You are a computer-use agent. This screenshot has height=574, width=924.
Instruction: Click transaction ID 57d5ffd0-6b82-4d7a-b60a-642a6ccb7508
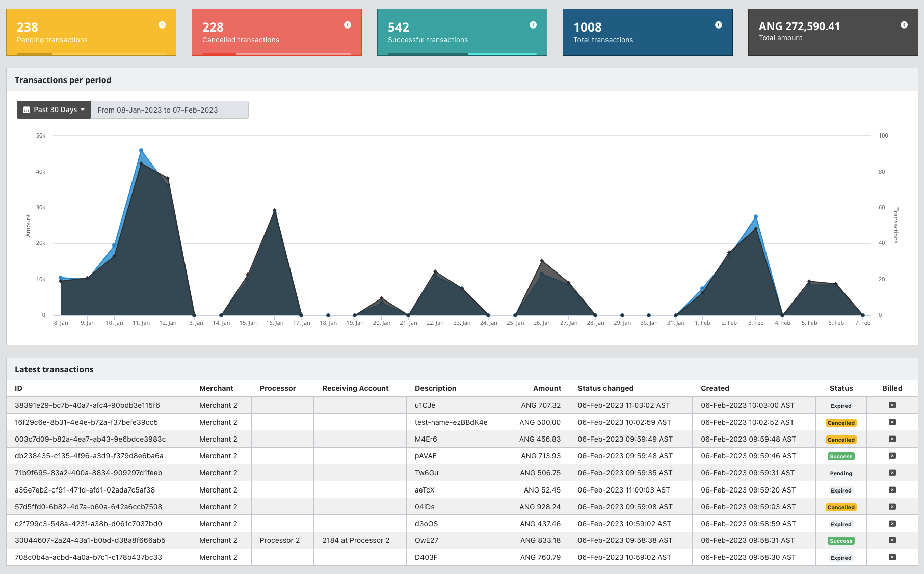point(88,507)
